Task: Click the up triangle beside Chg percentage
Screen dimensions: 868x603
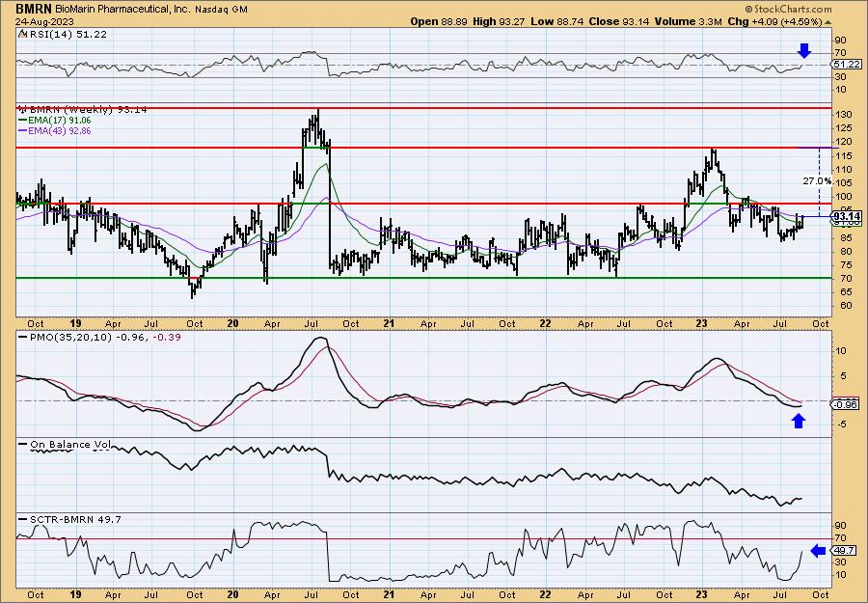Action: (x=828, y=22)
